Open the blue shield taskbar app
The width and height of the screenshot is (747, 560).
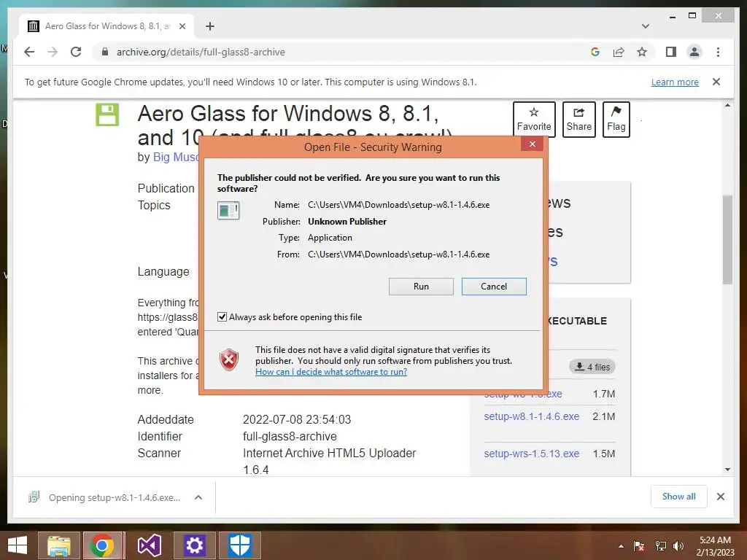pyautogui.click(x=239, y=545)
